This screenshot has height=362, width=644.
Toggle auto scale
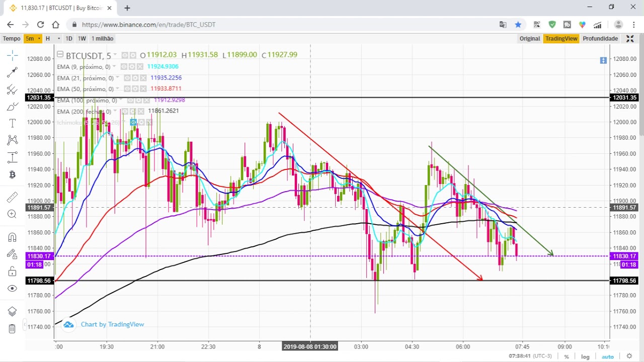click(608, 356)
